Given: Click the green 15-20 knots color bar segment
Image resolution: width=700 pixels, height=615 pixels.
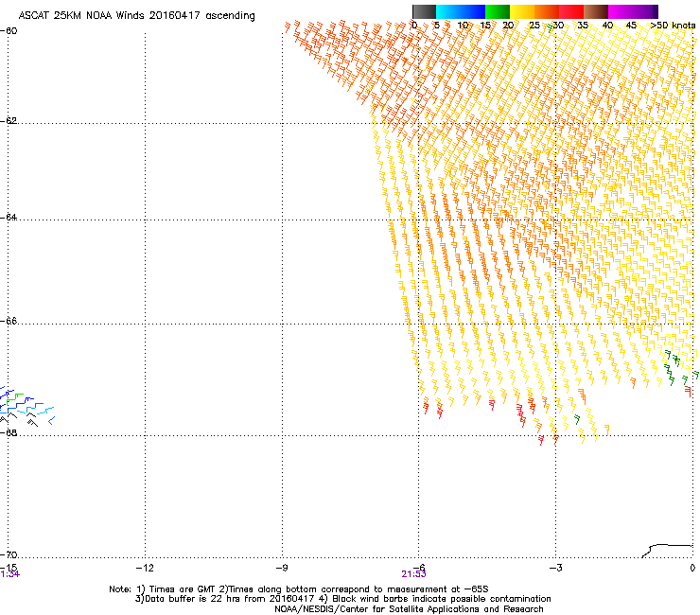Looking at the screenshot, I should [498, 11].
